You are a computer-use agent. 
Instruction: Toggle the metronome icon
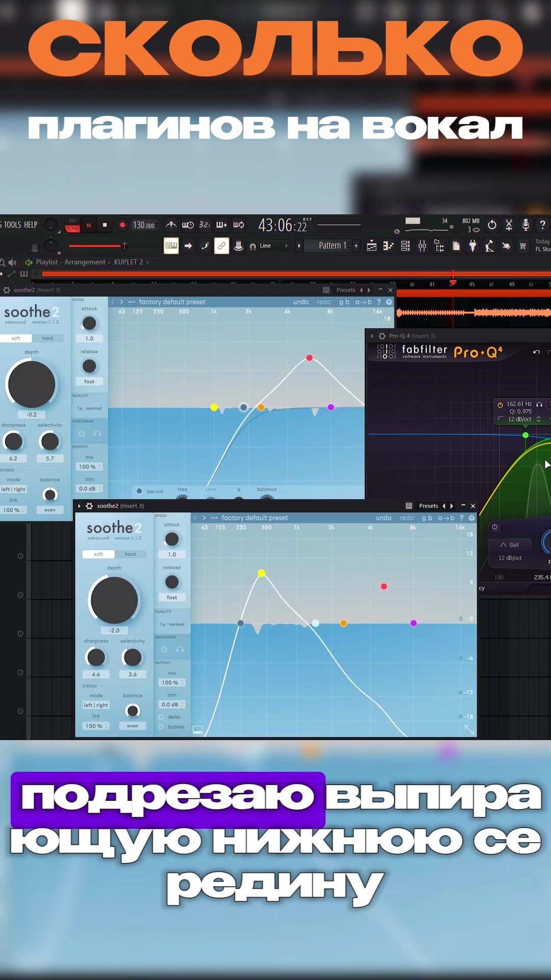(x=171, y=225)
